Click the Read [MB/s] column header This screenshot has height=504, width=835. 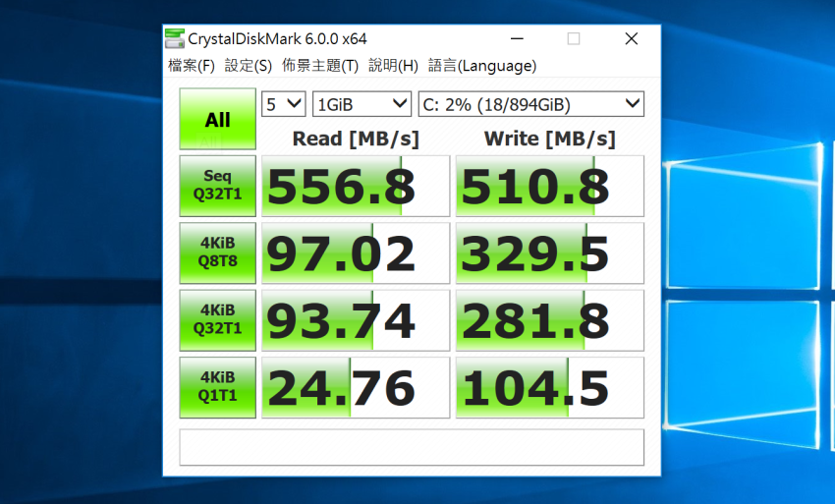pos(356,139)
